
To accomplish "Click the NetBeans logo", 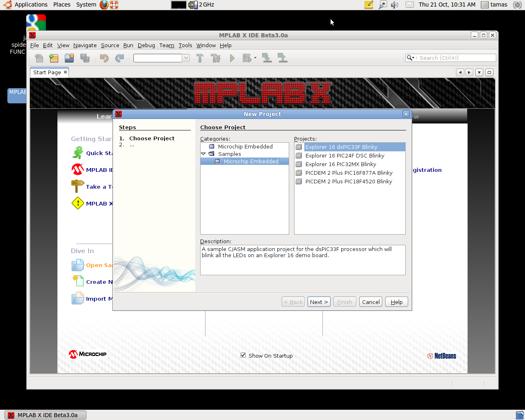I will 442,356.
